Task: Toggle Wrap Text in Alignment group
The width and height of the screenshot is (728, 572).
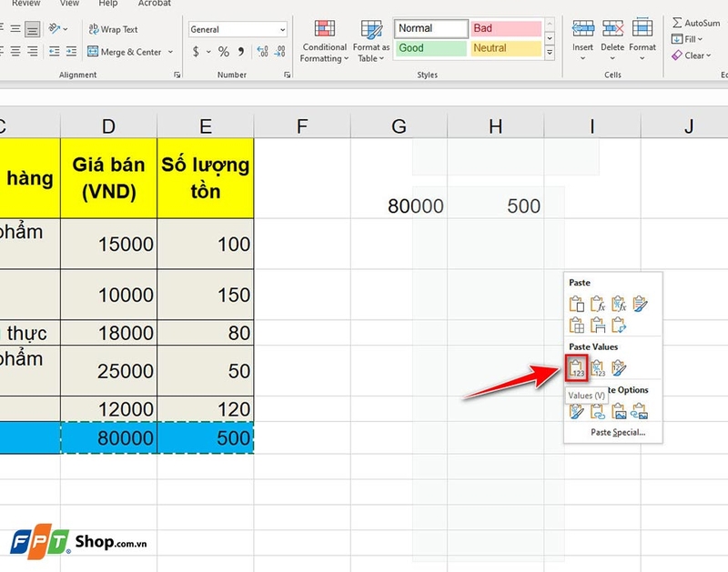Action: (114, 29)
